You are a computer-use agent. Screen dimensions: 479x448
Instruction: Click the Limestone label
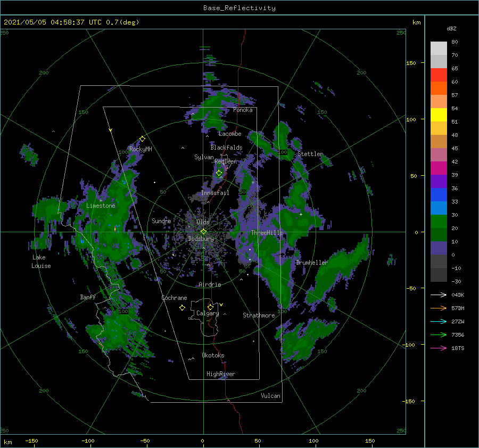(x=101, y=206)
